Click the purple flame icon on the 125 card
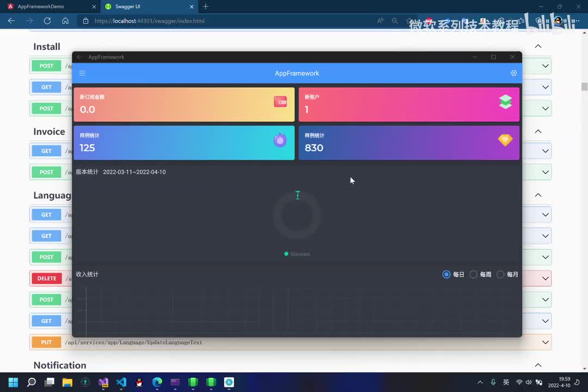The image size is (588, 392). point(280,140)
